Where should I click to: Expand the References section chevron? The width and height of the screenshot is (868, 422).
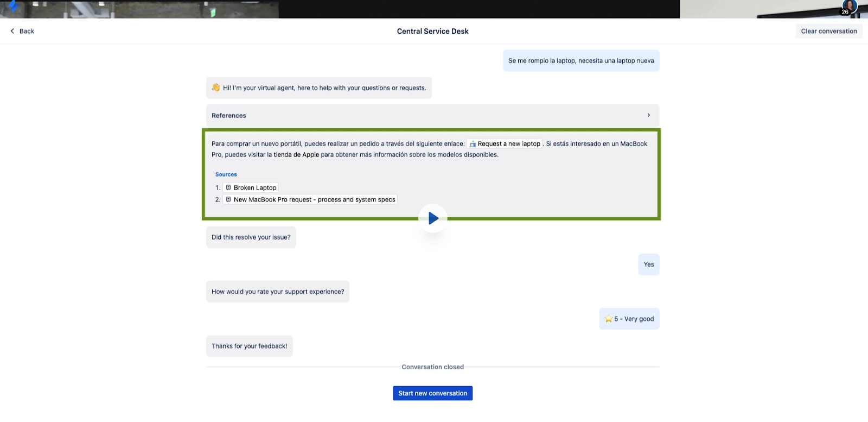tap(648, 115)
